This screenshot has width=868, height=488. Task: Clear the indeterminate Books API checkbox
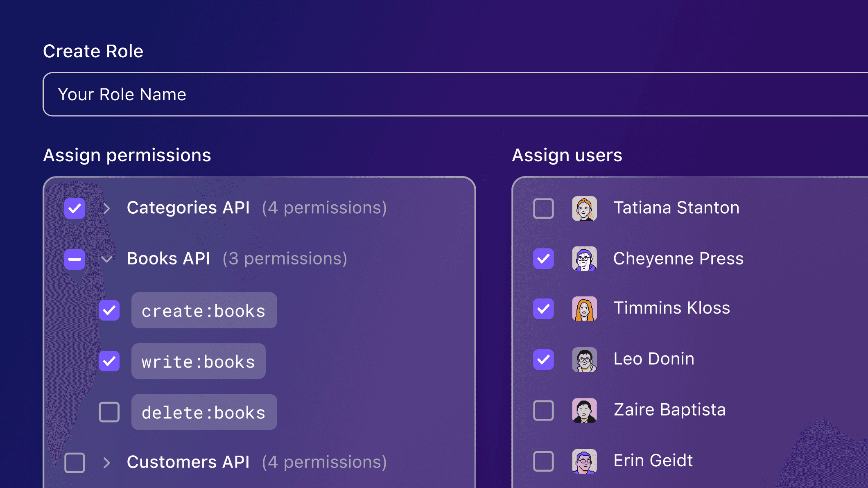75,259
